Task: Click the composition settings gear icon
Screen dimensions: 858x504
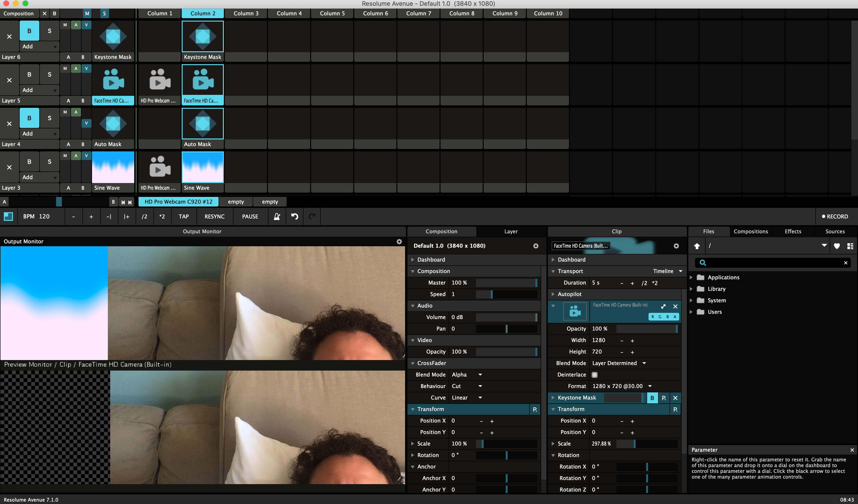Action: (x=536, y=246)
